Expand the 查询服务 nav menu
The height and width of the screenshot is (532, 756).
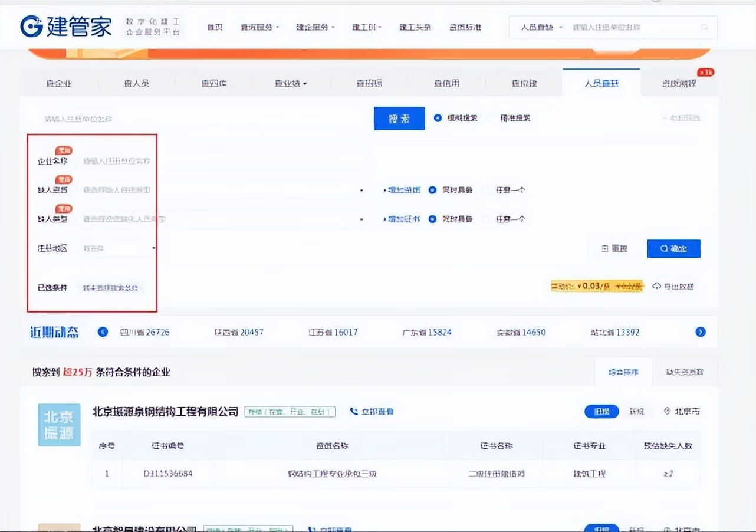[259, 28]
